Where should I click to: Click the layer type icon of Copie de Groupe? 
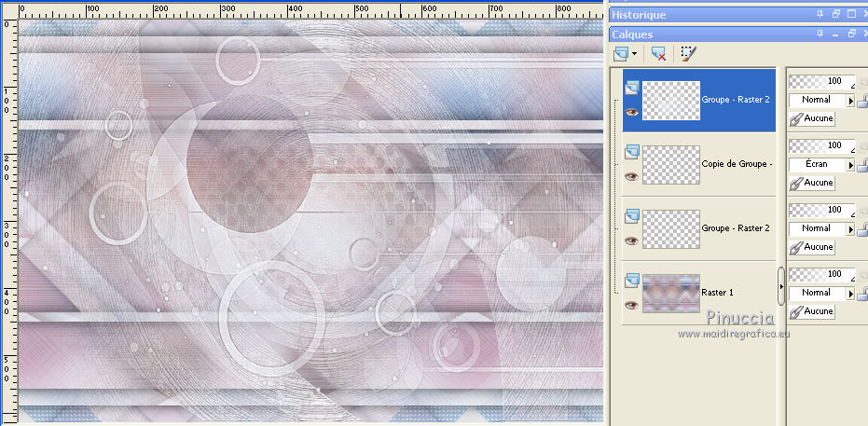[631, 152]
